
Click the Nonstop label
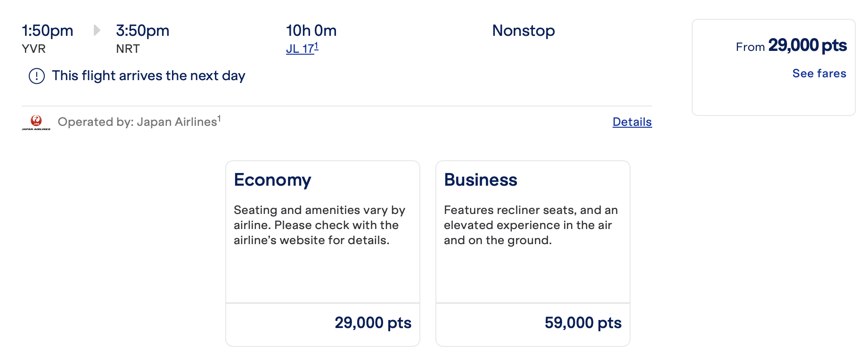(x=523, y=31)
